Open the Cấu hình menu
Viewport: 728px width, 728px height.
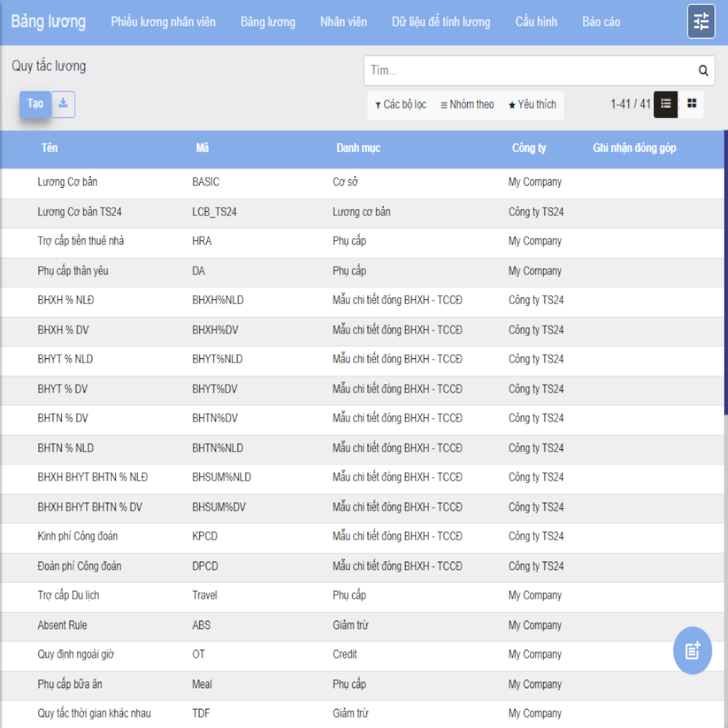pyautogui.click(x=536, y=22)
